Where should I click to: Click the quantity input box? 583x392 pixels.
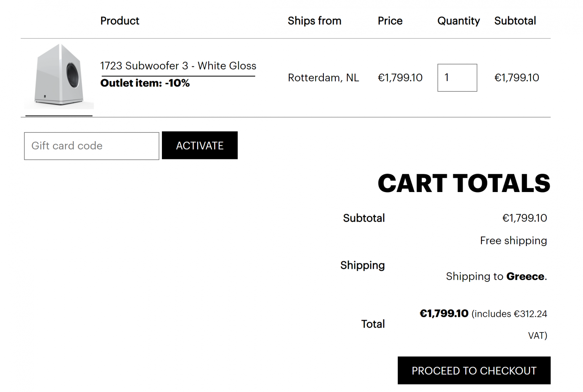pyautogui.click(x=457, y=78)
